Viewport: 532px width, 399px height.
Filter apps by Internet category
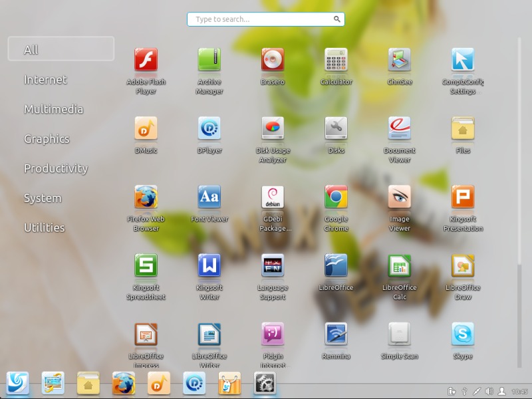(45, 80)
